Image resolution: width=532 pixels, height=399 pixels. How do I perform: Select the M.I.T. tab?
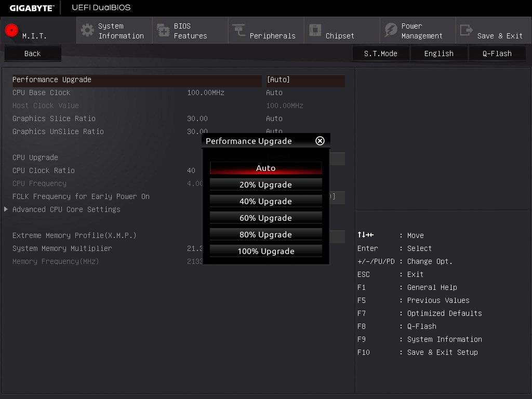pyautogui.click(x=38, y=31)
